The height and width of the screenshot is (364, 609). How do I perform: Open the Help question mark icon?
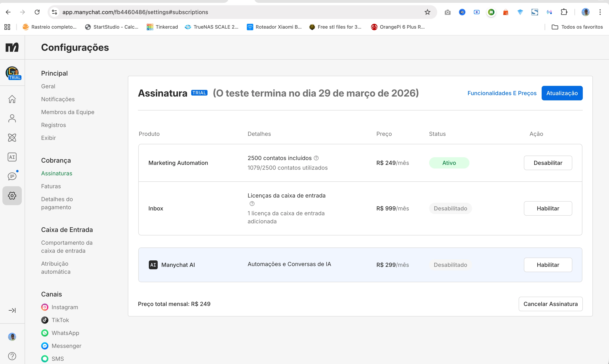click(x=12, y=356)
